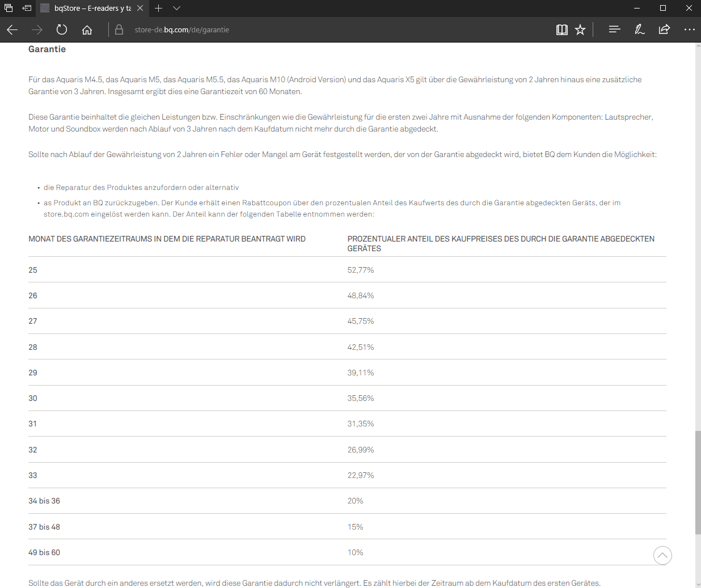Screen dimensions: 701x588
Task: Click the MONAT DES GARANTIEZEITRAUMS column header
Action: [x=167, y=239]
